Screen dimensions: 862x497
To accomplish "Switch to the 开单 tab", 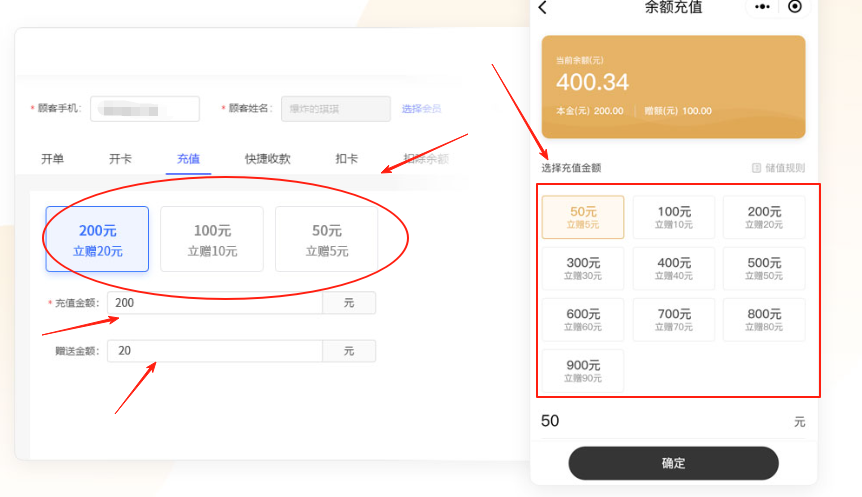I will coord(52,159).
